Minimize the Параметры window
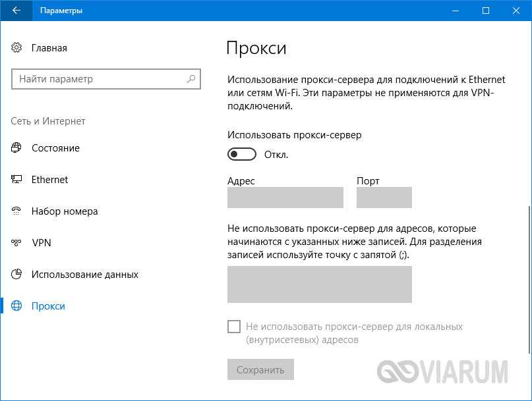 [x=456, y=11]
